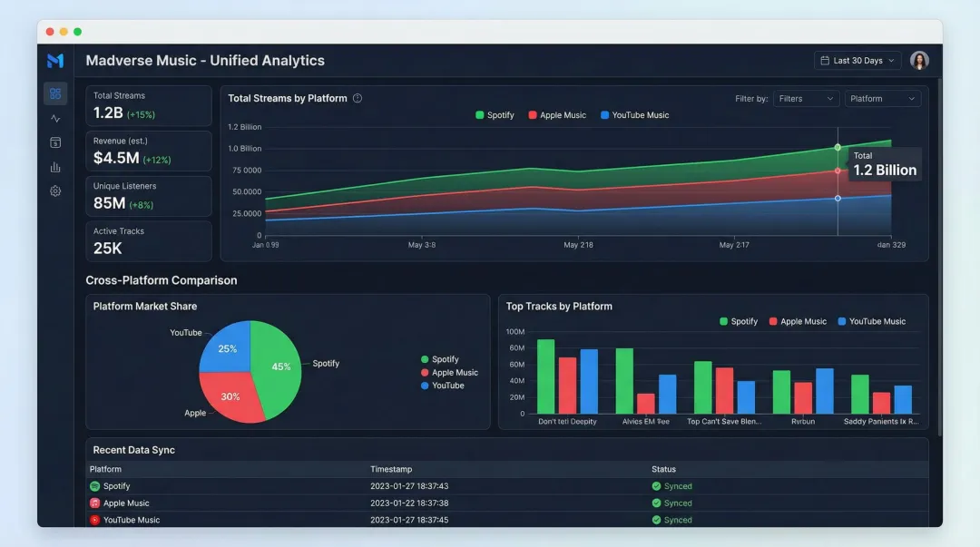Open the Dashboard grid icon in sidebar
The height and width of the screenshot is (547, 980).
tap(55, 93)
